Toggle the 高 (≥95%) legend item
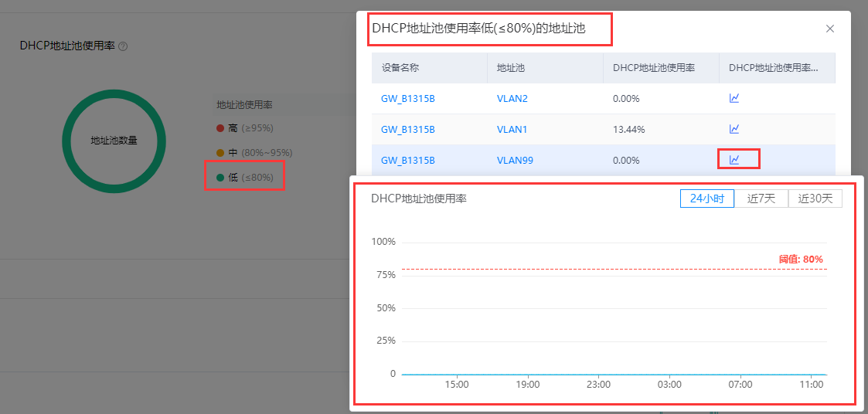 [x=244, y=127]
